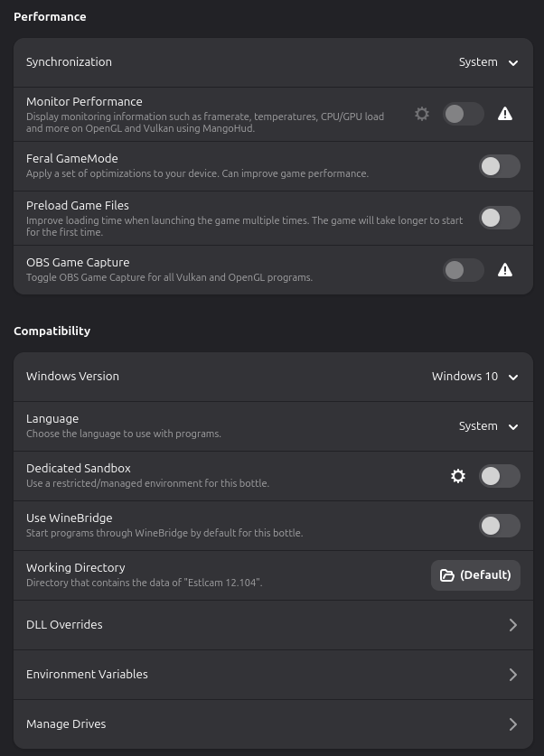Enable Preload Game Files switch
This screenshot has height=756, width=544.
[x=499, y=218]
